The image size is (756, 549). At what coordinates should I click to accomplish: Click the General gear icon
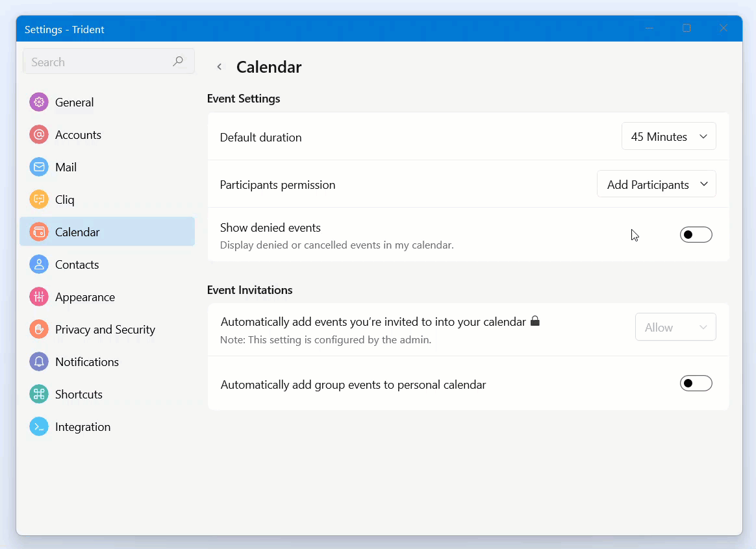pos(39,103)
